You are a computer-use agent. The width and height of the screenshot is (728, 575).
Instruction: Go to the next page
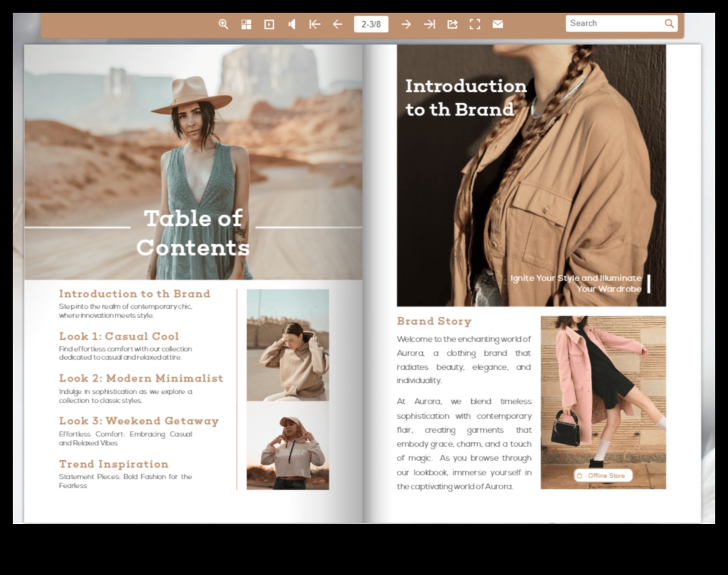(406, 24)
